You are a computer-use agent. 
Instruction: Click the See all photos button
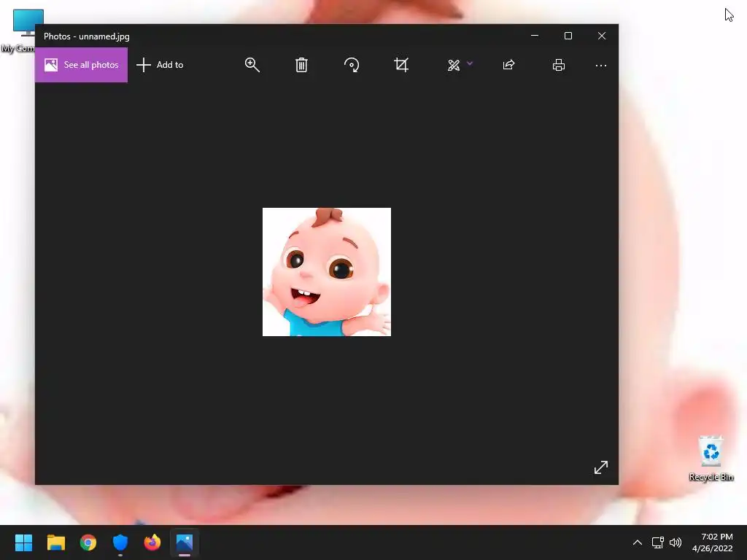tap(82, 65)
